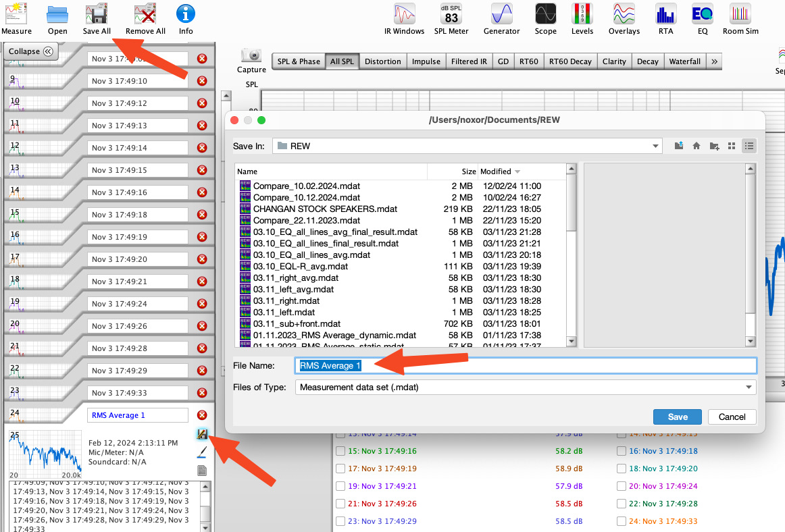Screen dimensions: 785x532
Task: Collapse the measurements panel
Action: click(x=30, y=51)
